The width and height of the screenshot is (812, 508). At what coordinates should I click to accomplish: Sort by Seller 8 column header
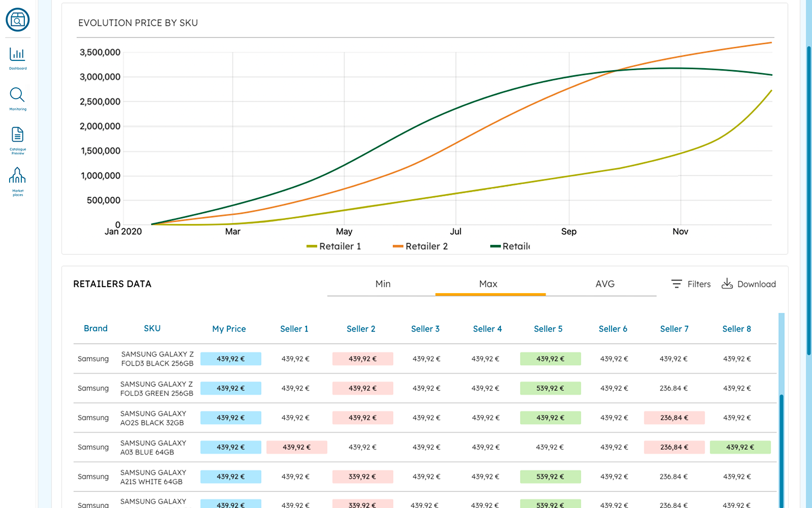(x=737, y=329)
